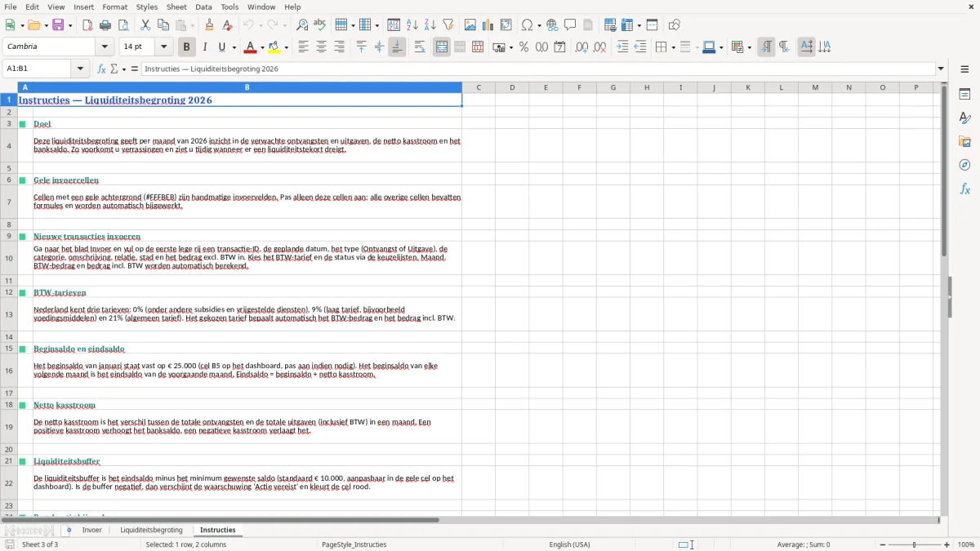The height and width of the screenshot is (551, 980).
Task: Insert Comment via toolbar icon
Action: click(x=570, y=25)
